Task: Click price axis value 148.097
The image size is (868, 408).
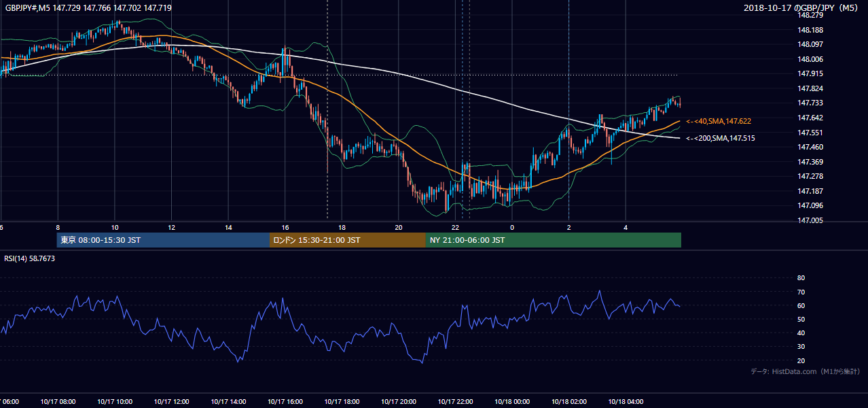Action: pyautogui.click(x=810, y=44)
